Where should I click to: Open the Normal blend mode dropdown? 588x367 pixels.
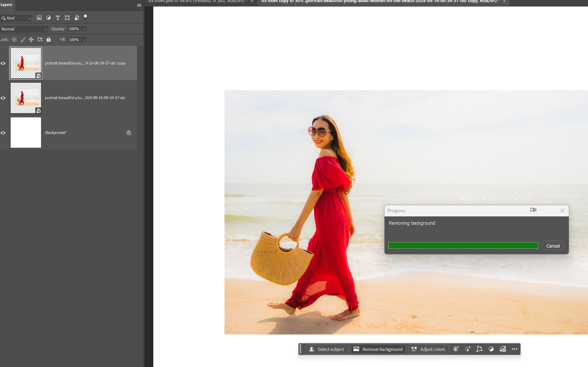[x=24, y=29]
